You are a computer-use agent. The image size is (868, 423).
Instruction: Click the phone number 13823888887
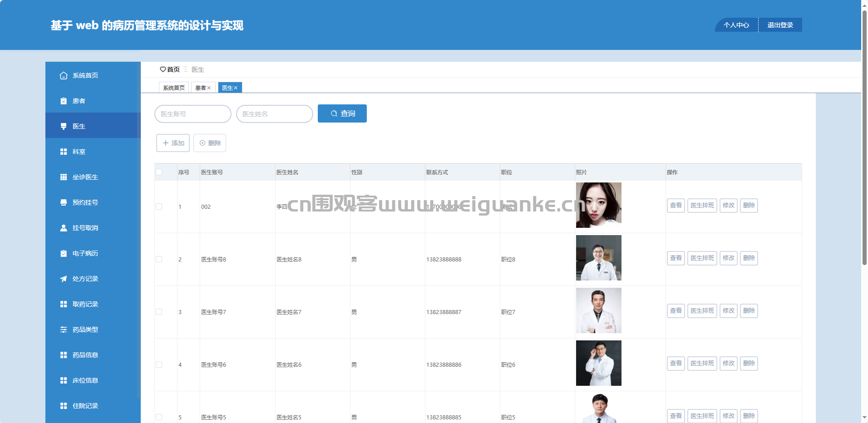[x=444, y=312]
